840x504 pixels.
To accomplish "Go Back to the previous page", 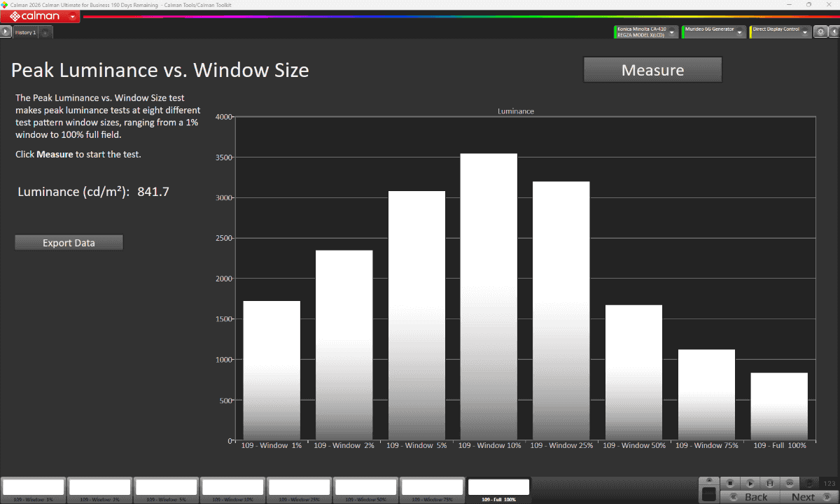I will (748, 497).
